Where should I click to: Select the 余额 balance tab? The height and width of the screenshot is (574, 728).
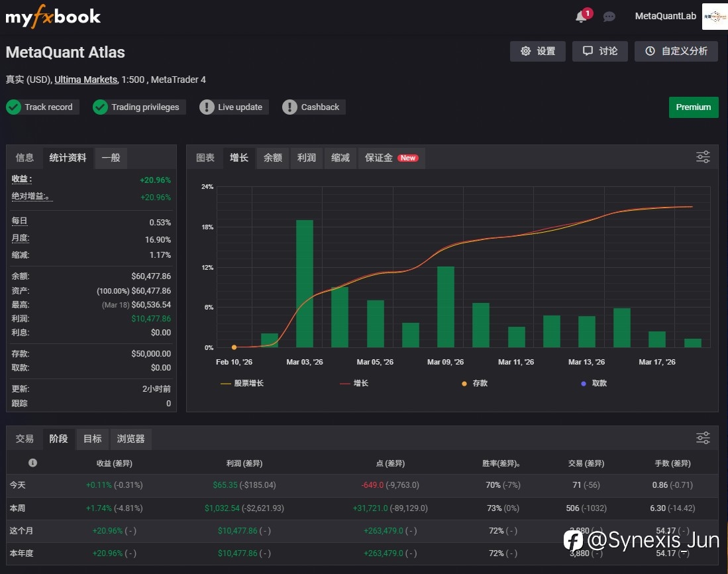273,158
